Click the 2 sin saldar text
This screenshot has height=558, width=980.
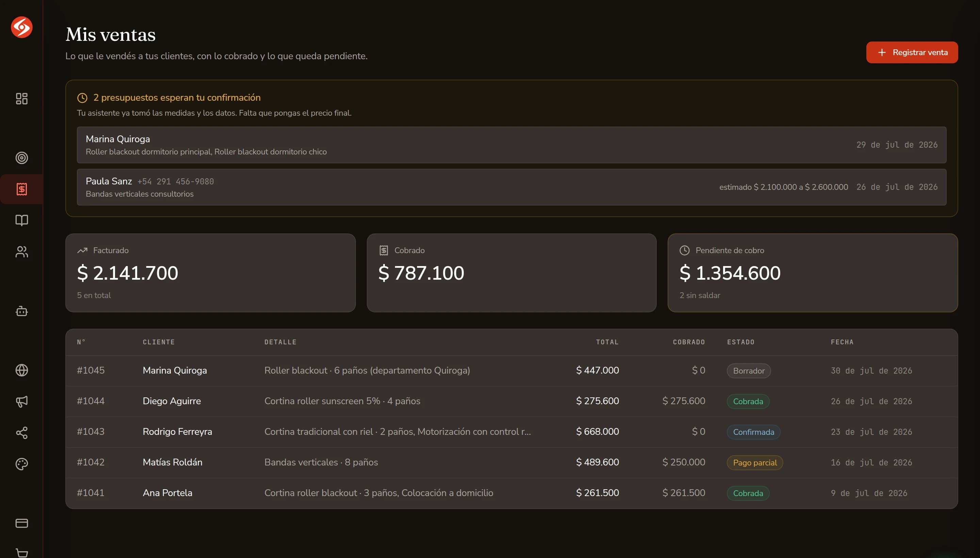point(700,295)
